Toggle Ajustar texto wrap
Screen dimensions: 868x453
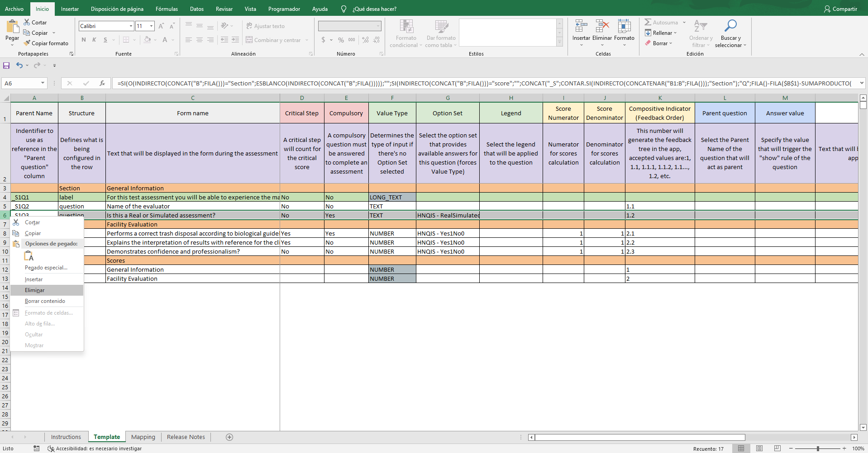(x=266, y=26)
